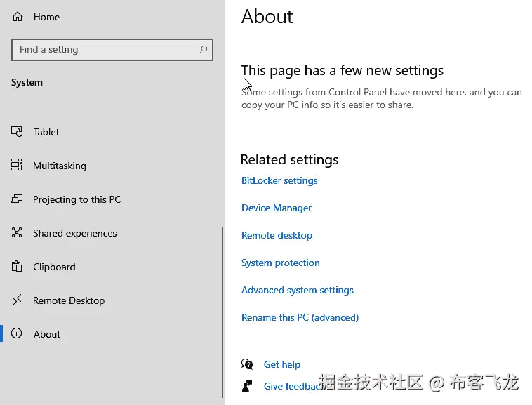The height and width of the screenshot is (405, 532).
Task: Click the Get help chat icon
Action: click(247, 364)
